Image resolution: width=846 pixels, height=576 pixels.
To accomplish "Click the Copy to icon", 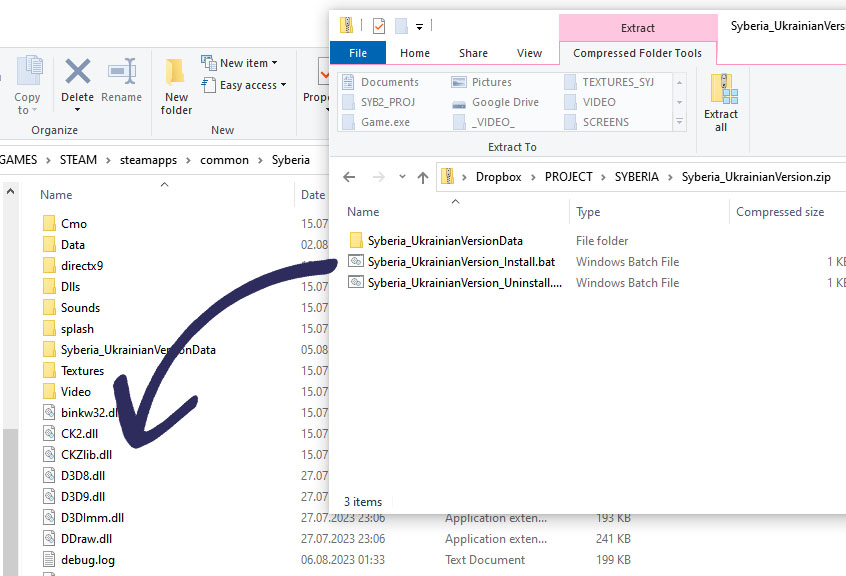I will click(x=29, y=70).
